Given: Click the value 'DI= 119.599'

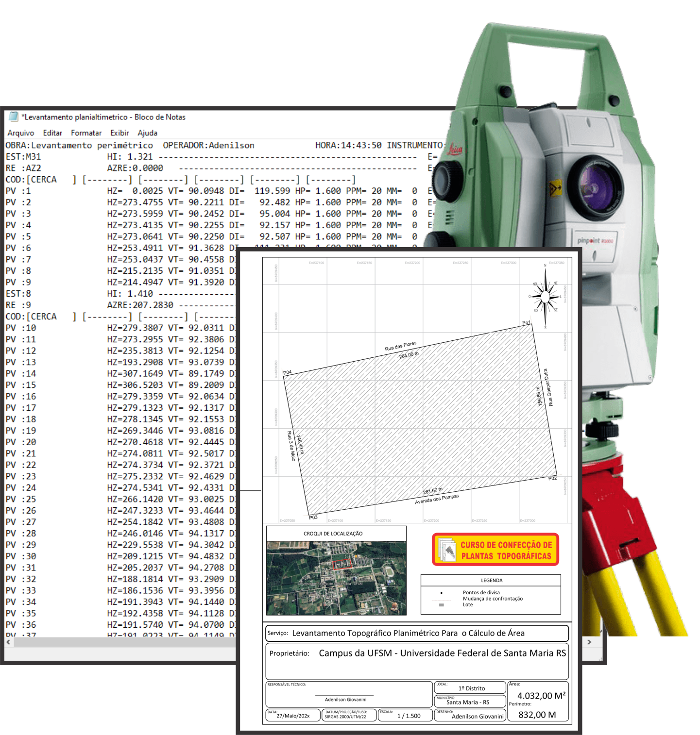Looking at the screenshot, I should point(260,191).
